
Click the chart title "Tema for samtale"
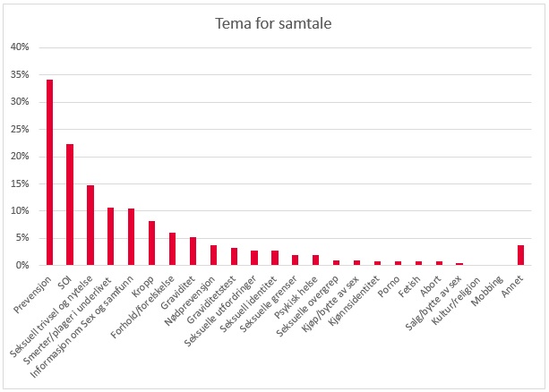274,23
